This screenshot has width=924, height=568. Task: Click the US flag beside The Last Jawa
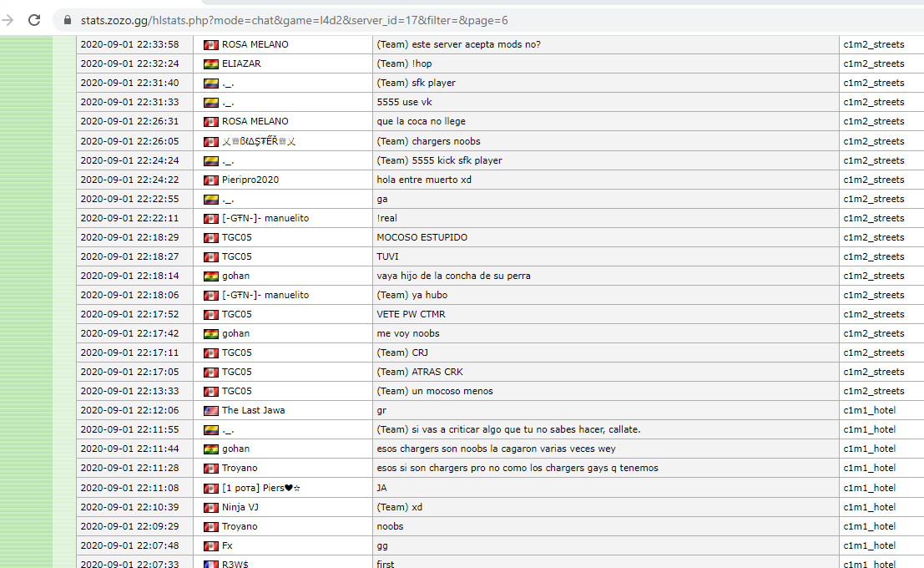click(x=211, y=410)
